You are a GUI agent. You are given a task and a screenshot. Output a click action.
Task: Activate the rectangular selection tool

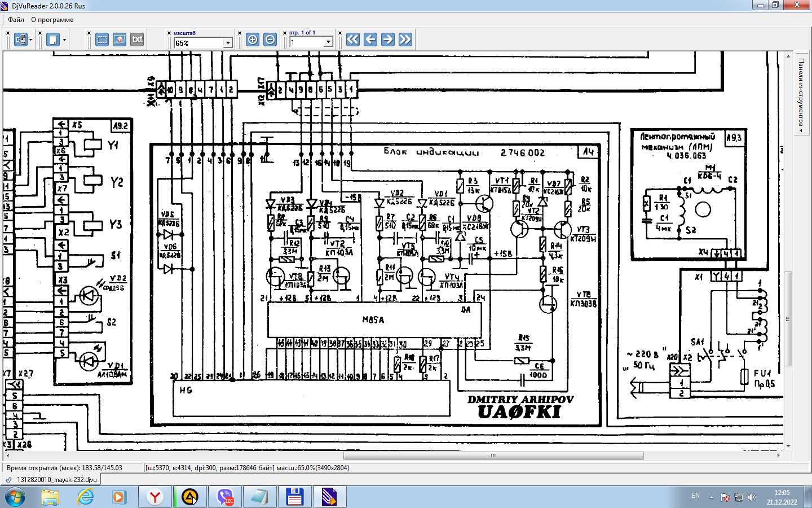point(102,40)
